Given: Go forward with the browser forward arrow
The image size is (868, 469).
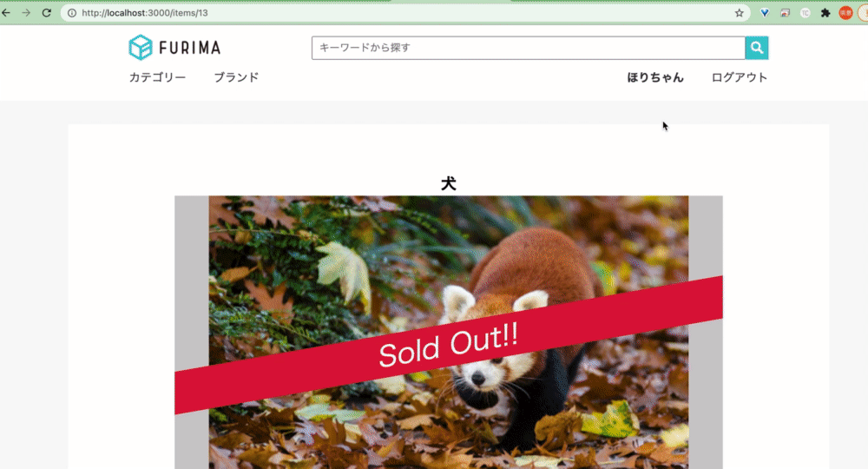Looking at the screenshot, I should pos(26,13).
